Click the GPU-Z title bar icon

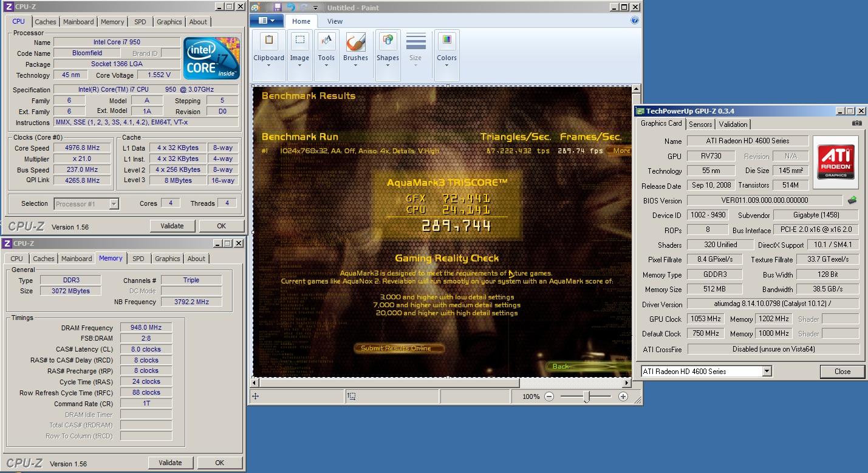(640, 111)
